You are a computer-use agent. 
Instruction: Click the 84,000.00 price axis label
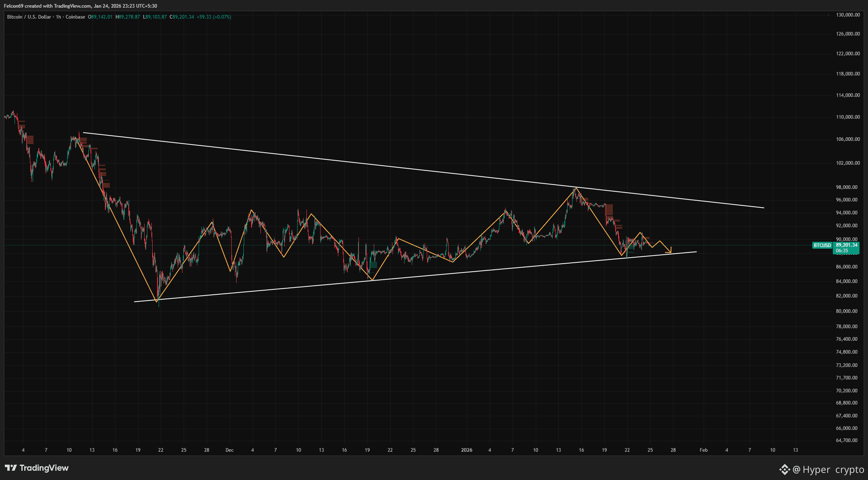[847, 281]
